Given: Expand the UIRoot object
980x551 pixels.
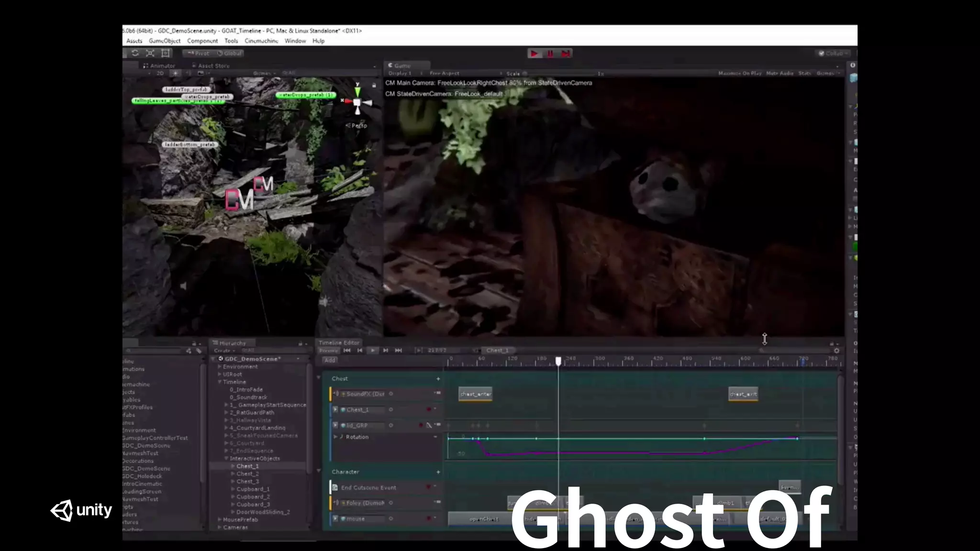Looking at the screenshot, I should (x=220, y=374).
